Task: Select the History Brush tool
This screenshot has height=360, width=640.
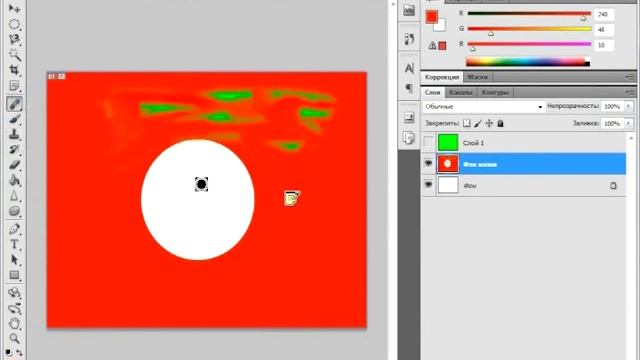Action: [14, 149]
